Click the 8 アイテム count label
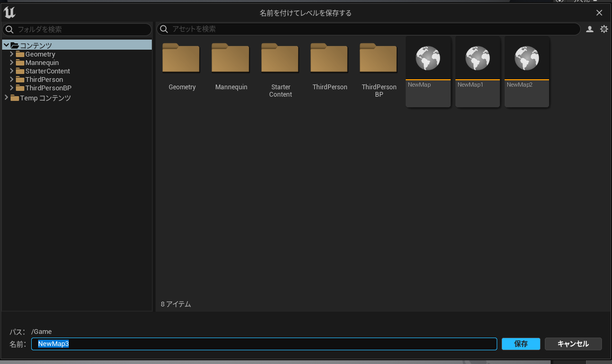The image size is (612, 364). 176,304
